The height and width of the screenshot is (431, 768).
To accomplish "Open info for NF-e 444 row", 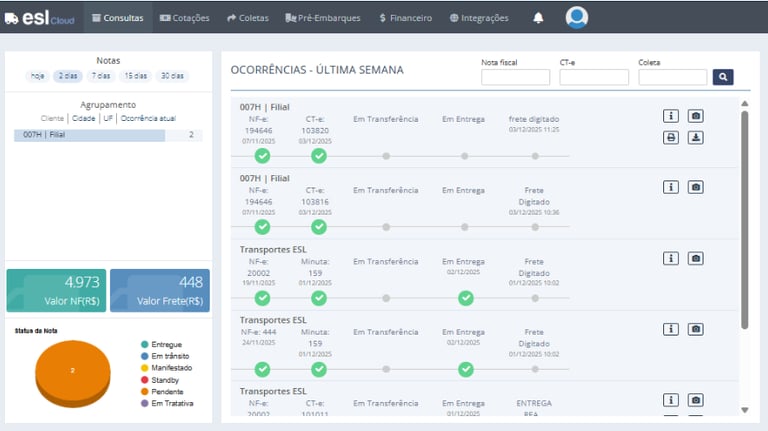I will point(671,329).
